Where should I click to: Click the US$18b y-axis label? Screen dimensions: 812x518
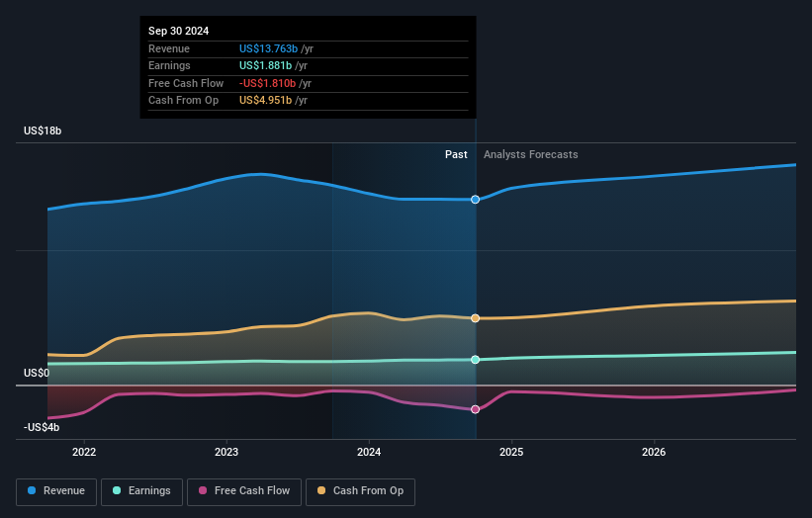coord(43,130)
